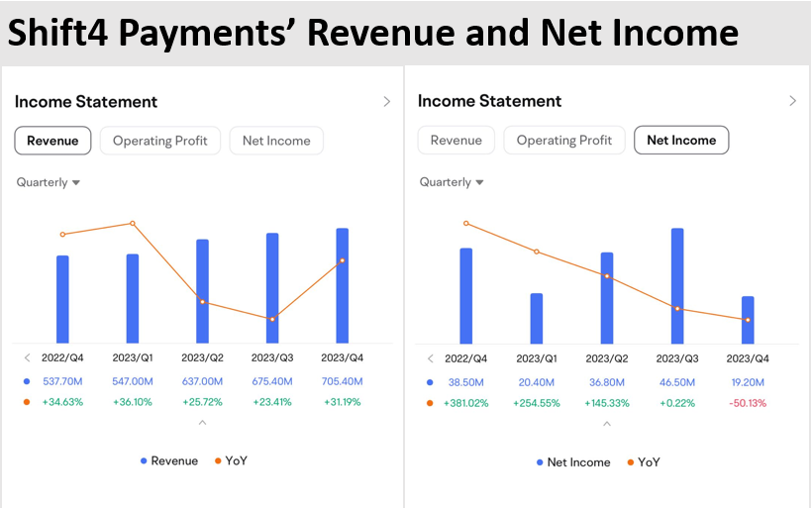Toggle YoY legend in net income chart
Image resolution: width=812 pixels, height=508 pixels.
(x=644, y=462)
